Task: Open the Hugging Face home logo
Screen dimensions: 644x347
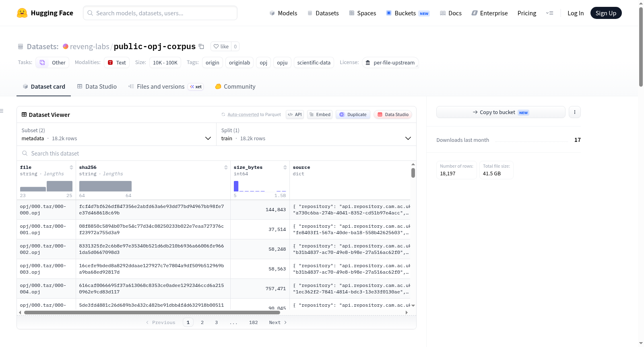Action: click(45, 13)
